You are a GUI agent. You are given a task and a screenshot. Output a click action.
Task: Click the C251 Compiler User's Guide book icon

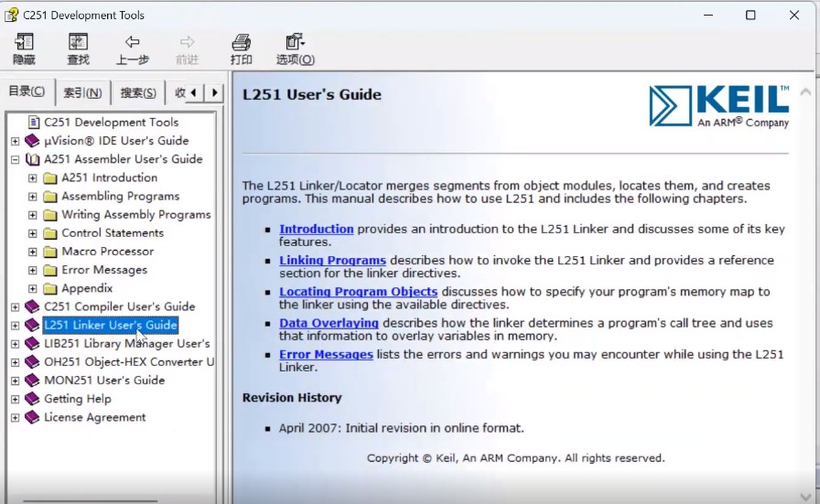[x=32, y=306]
